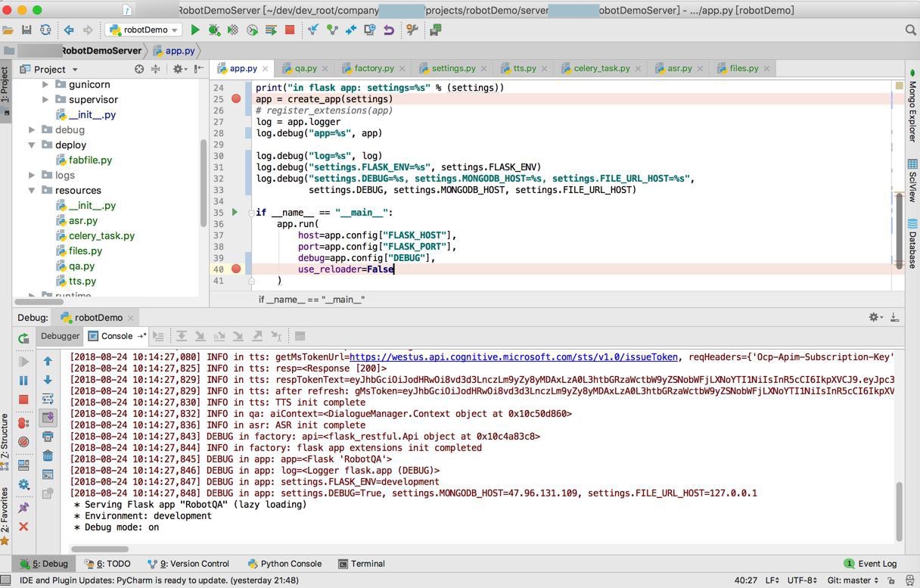This screenshot has height=588, width=920.
Task: Open the Microsoft issueToken URL link
Action: coord(513,357)
